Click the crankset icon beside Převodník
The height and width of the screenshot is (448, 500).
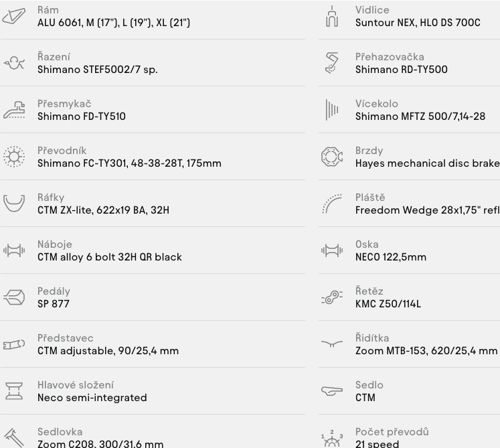click(13, 157)
